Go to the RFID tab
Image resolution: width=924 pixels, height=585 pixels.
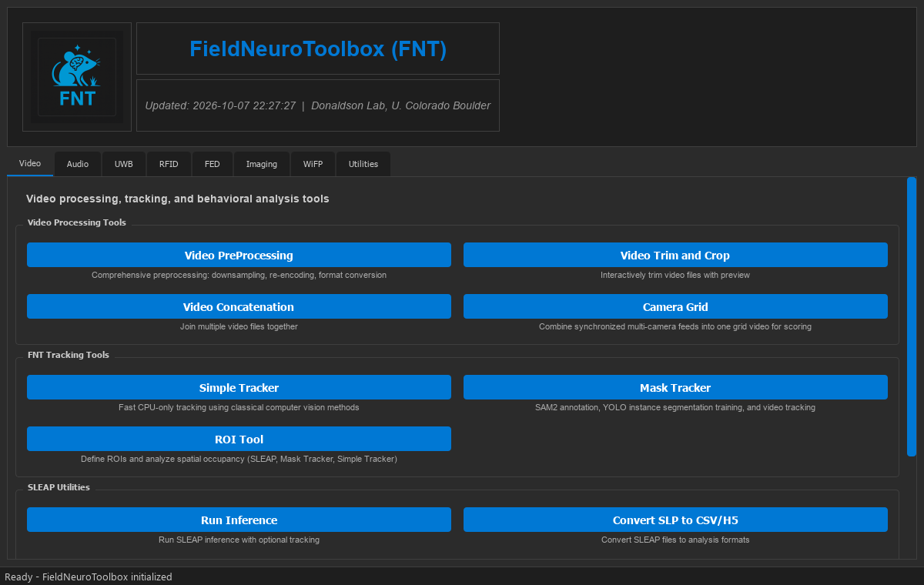click(169, 164)
